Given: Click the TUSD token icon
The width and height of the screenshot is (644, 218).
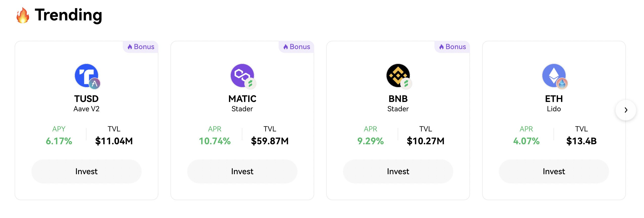Looking at the screenshot, I should tap(86, 75).
